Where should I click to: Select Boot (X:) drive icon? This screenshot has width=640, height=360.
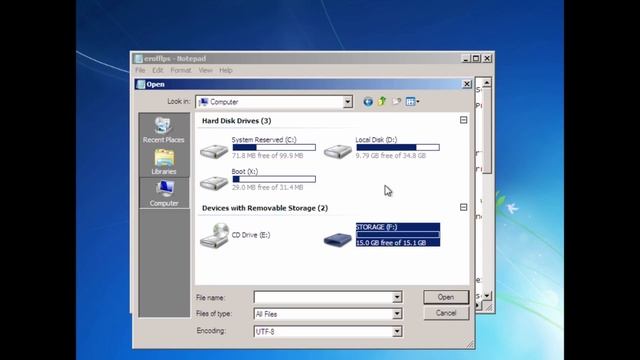(214, 182)
